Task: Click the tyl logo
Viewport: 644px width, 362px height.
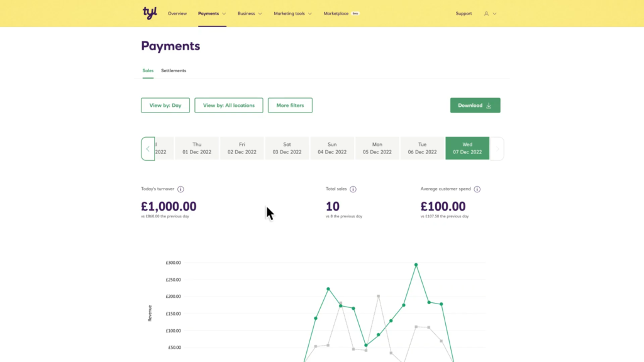Action: pyautogui.click(x=149, y=13)
